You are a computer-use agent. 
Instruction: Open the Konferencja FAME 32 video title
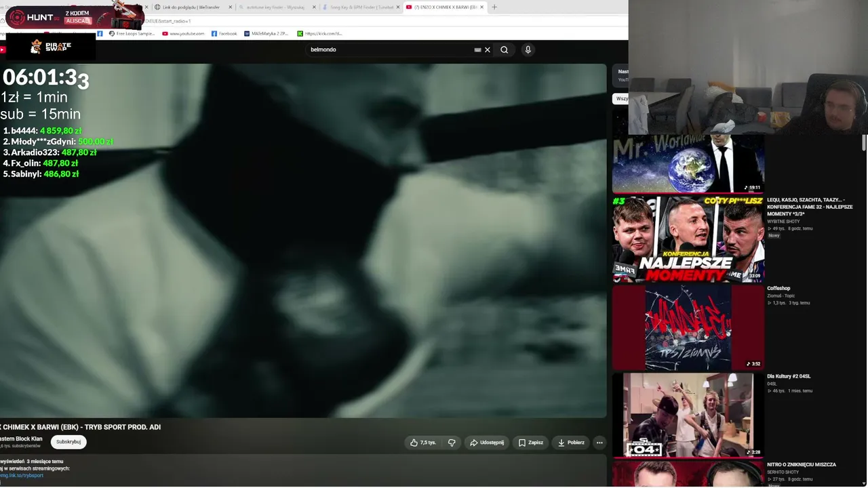(x=810, y=207)
